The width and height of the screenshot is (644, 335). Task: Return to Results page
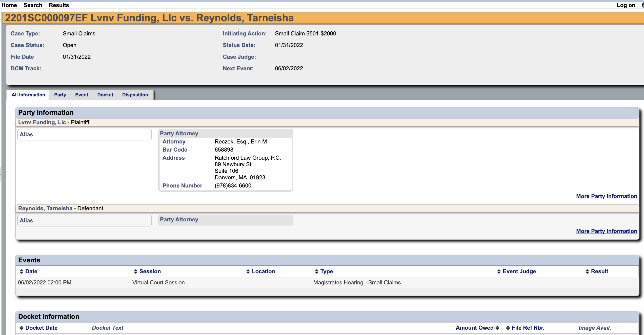click(59, 5)
